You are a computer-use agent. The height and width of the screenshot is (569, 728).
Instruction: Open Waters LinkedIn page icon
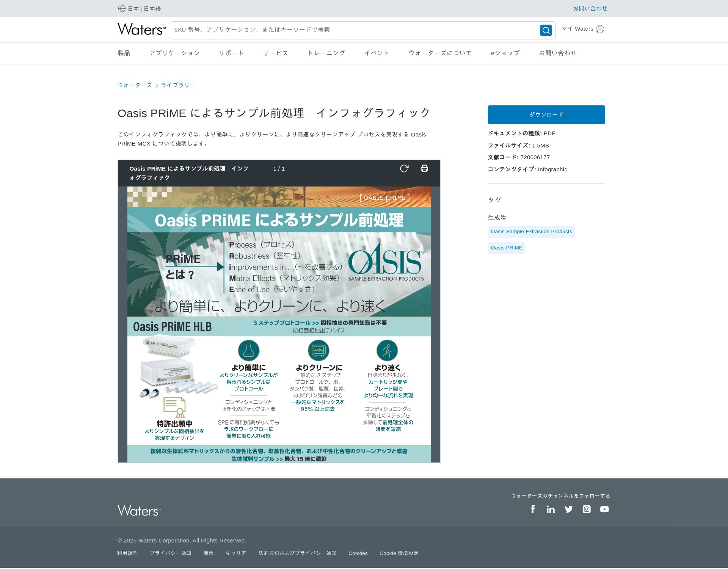[x=551, y=509]
